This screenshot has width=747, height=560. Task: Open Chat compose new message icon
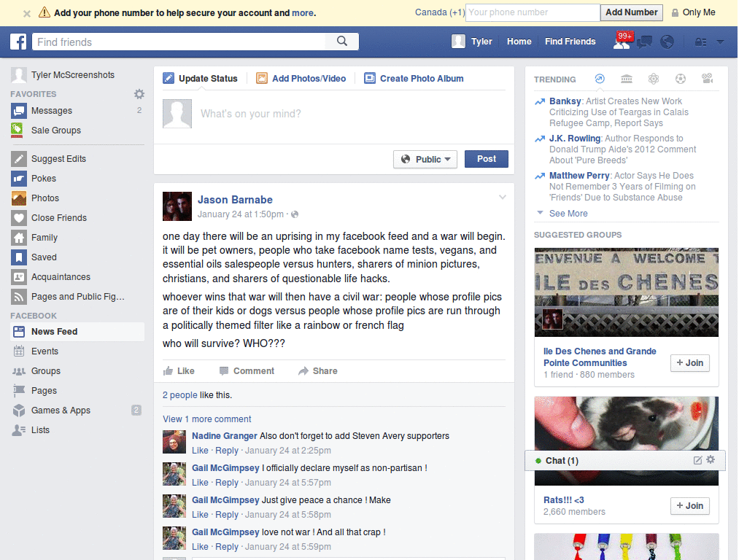coord(697,460)
